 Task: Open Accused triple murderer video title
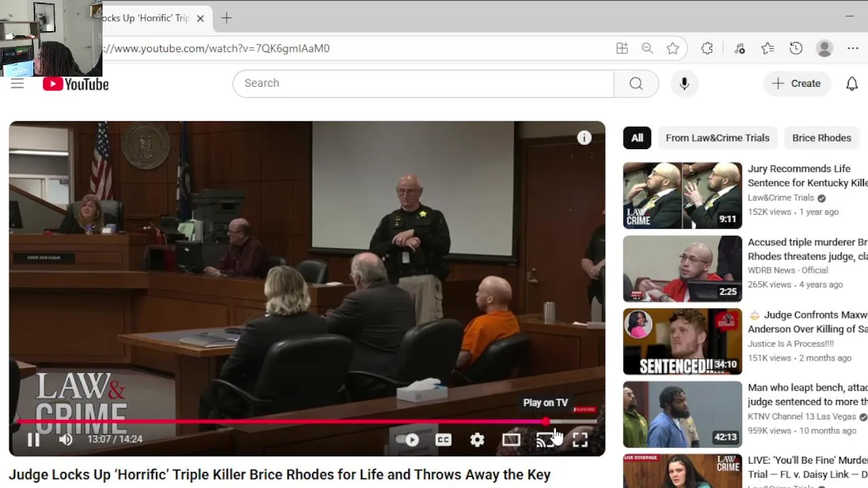click(807, 249)
